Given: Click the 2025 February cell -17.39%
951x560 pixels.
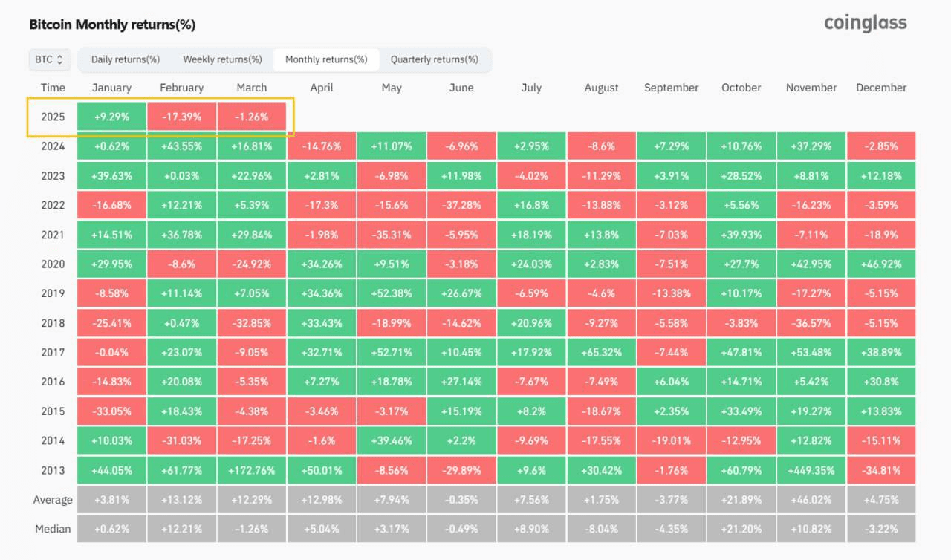Looking at the screenshot, I should pyautogui.click(x=182, y=117).
